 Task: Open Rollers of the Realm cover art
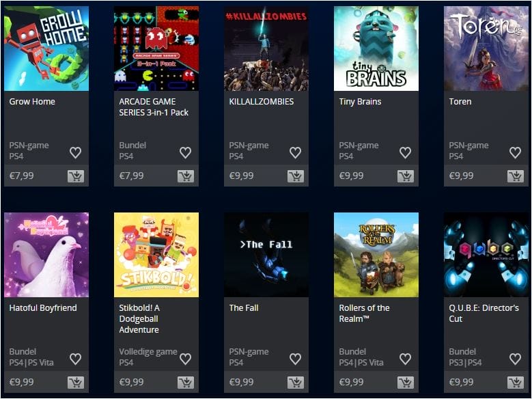point(376,255)
